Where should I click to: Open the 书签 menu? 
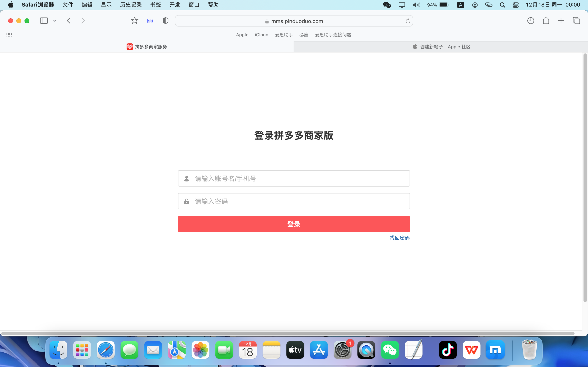156,5
